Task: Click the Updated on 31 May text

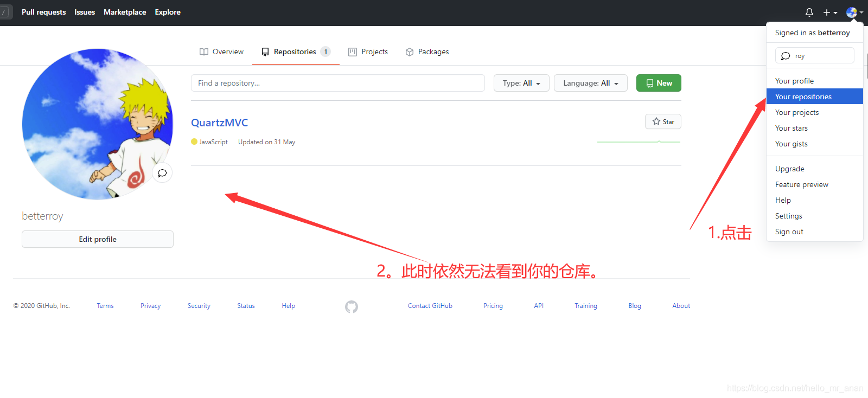Action: click(x=266, y=142)
